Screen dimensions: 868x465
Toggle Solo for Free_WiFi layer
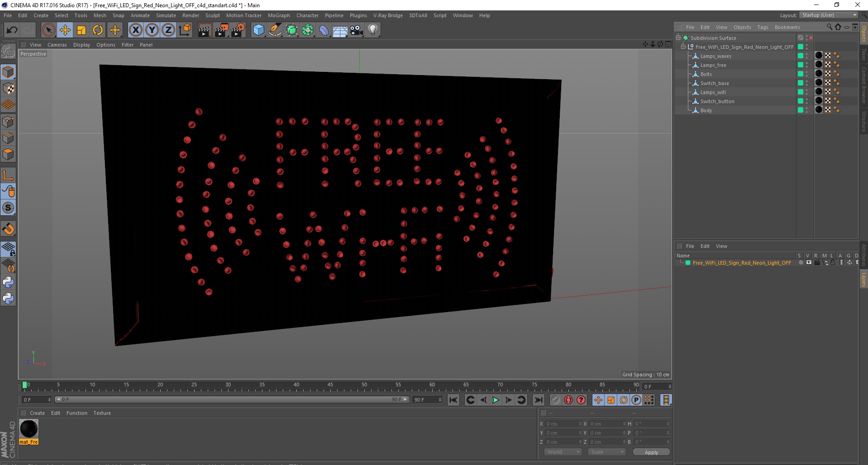[801, 262]
